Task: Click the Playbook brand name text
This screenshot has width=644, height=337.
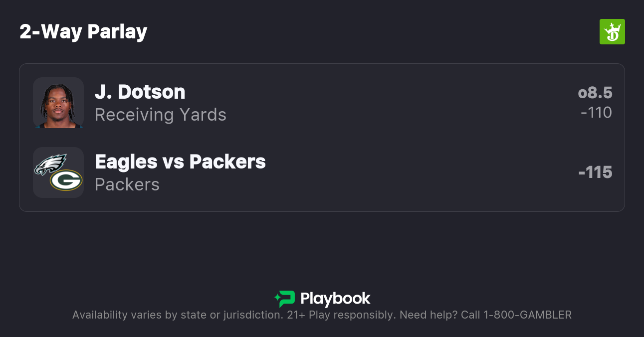Action: pos(335,299)
